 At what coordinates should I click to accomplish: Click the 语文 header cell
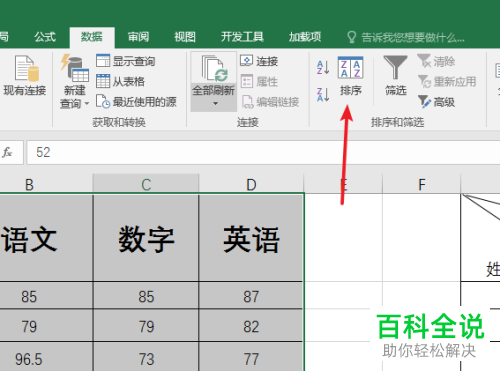[x=46, y=238]
